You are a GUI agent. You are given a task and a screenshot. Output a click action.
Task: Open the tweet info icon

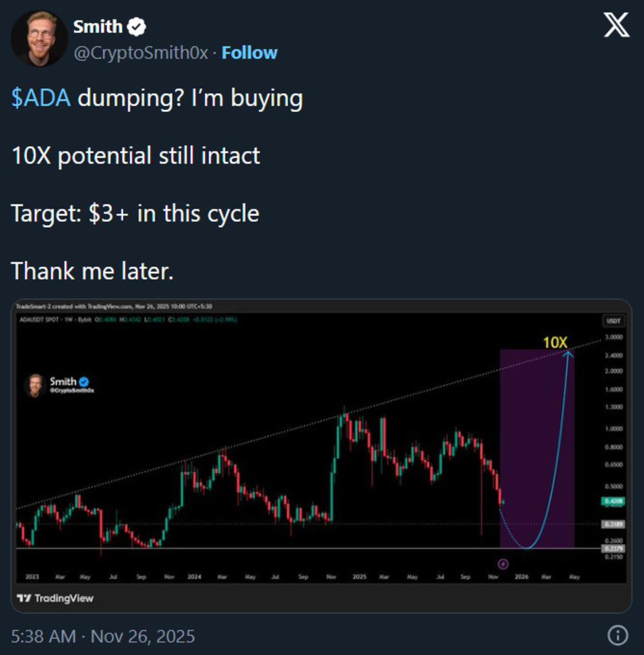pos(618,635)
